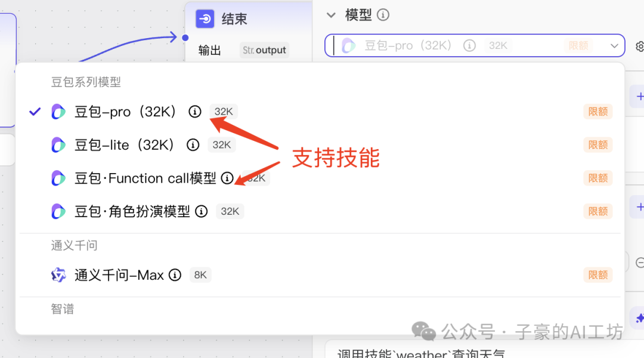Click the 32K tag on 豆包·角色扮演模型
Image resolution: width=644 pixels, height=358 pixels.
[230, 211]
